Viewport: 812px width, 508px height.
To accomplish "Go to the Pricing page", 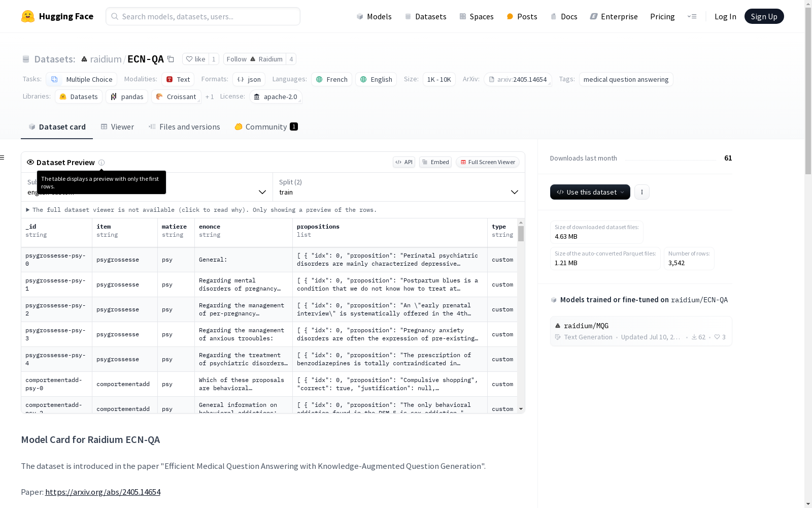I will pos(662,16).
